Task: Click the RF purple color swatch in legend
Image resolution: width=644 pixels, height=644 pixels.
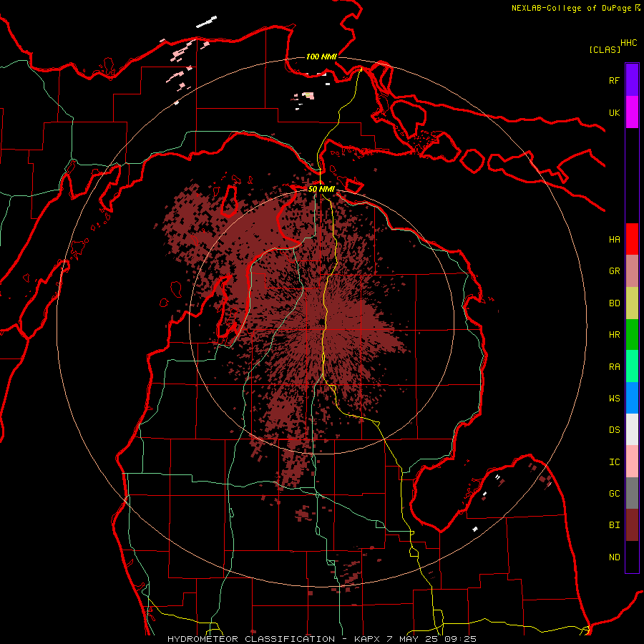Action: [632, 80]
